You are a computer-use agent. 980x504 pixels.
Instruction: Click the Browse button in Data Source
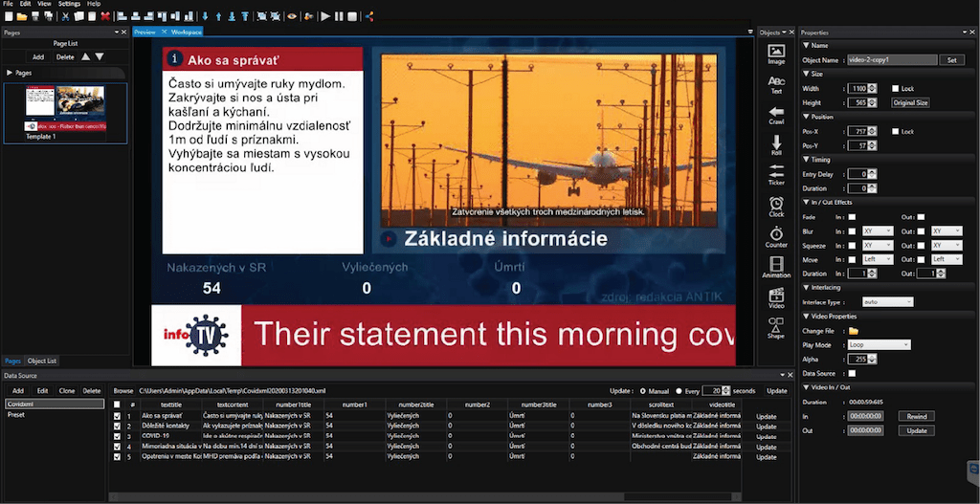click(x=123, y=391)
